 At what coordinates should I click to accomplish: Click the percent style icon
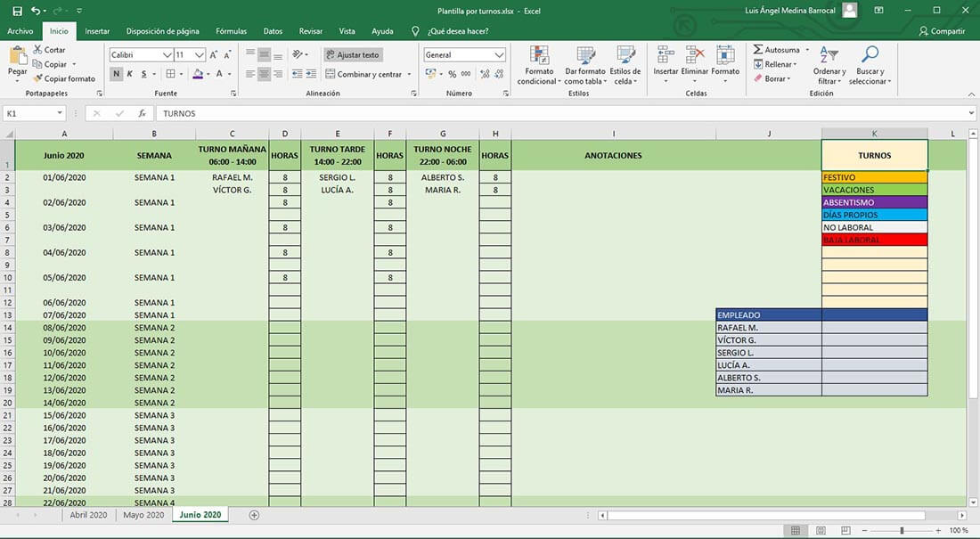[x=452, y=74]
